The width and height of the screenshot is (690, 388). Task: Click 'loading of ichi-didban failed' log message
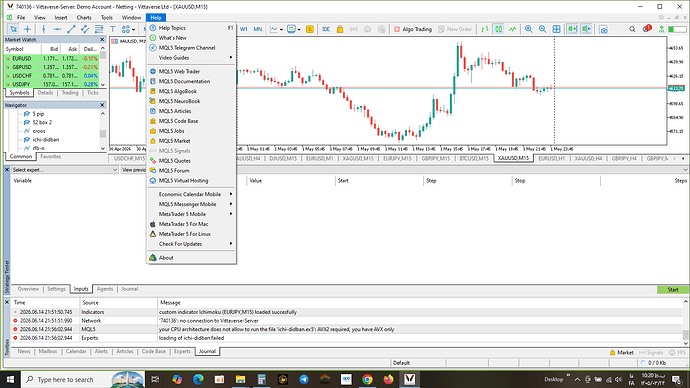(x=191, y=338)
